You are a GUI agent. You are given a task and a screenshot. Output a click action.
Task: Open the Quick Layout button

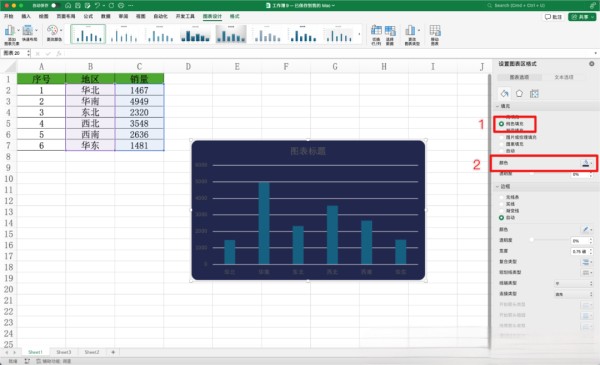[30, 34]
